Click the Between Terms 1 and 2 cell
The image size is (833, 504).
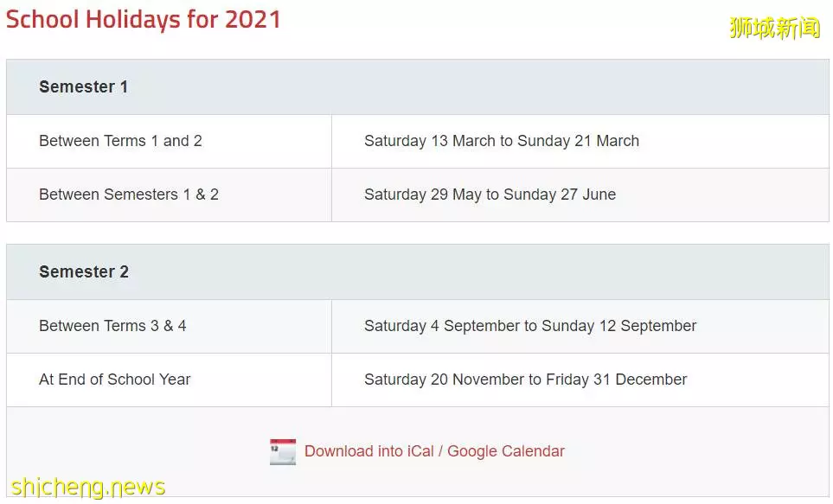click(169, 141)
